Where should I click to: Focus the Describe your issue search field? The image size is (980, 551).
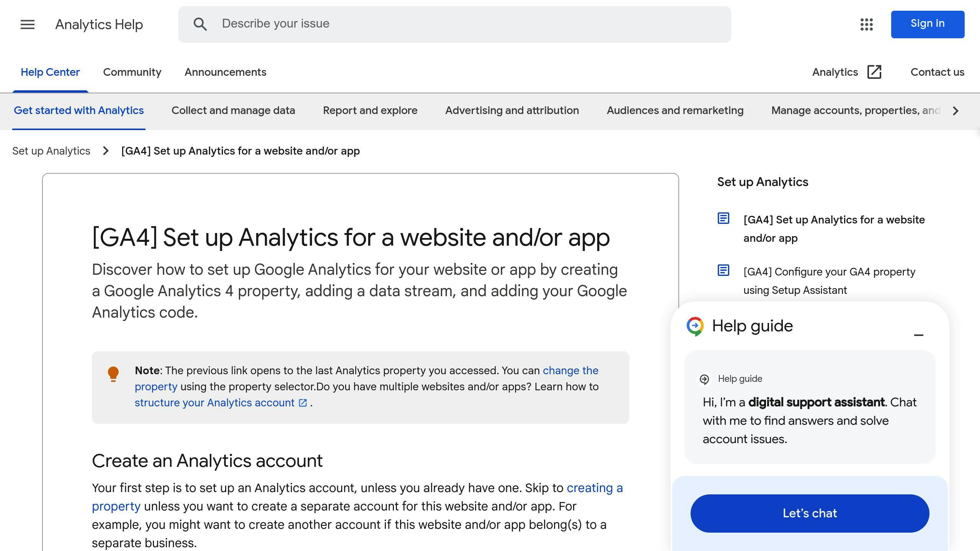454,24
